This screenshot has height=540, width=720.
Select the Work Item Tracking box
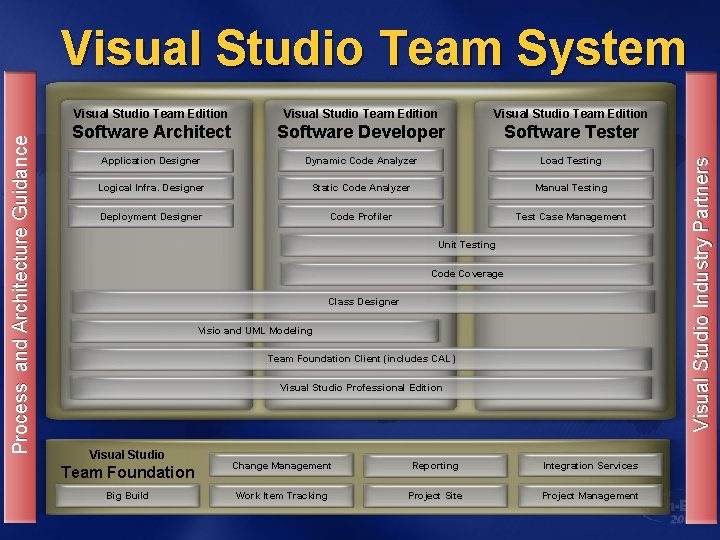click(x=281, y=495)
